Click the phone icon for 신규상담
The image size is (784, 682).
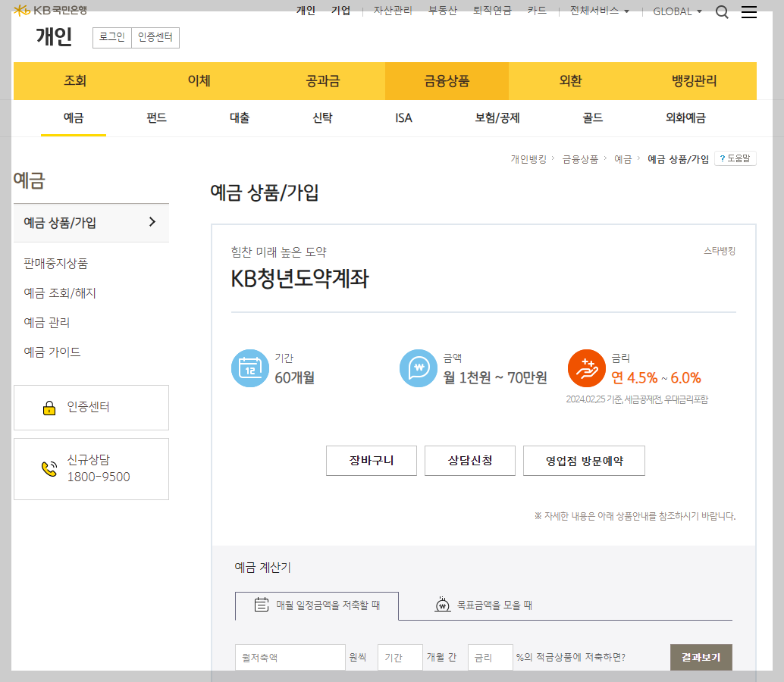coord(49,468)
